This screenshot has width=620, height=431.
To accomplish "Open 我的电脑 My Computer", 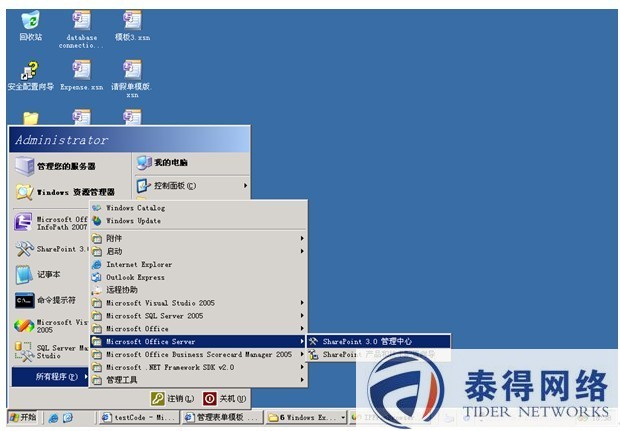I will point(192,163).
